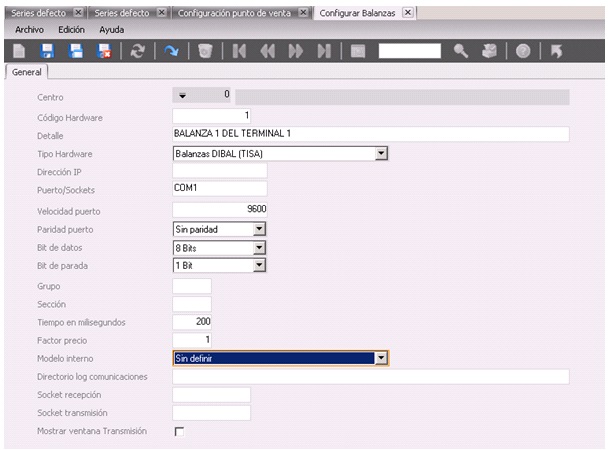Click the Detalle text field
This screenshot has width=612, height=450.
click(x=370, y=135)
